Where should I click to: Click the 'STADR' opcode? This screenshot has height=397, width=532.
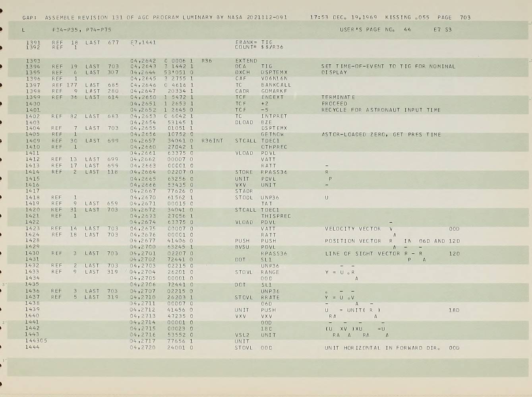coord(244,191)
